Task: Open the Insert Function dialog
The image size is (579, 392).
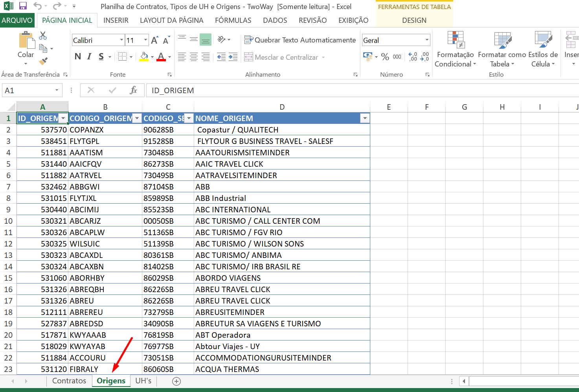Action: click(134, 90)
